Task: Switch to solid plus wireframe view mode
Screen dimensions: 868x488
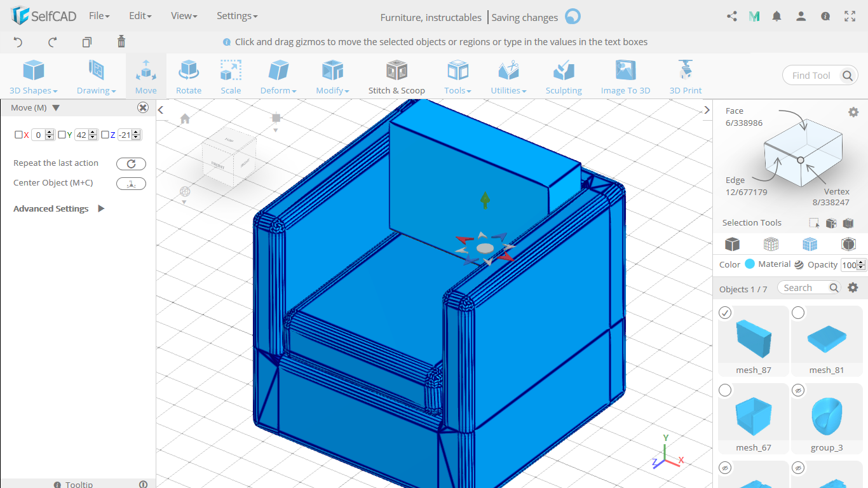Action: pos(810,244)
